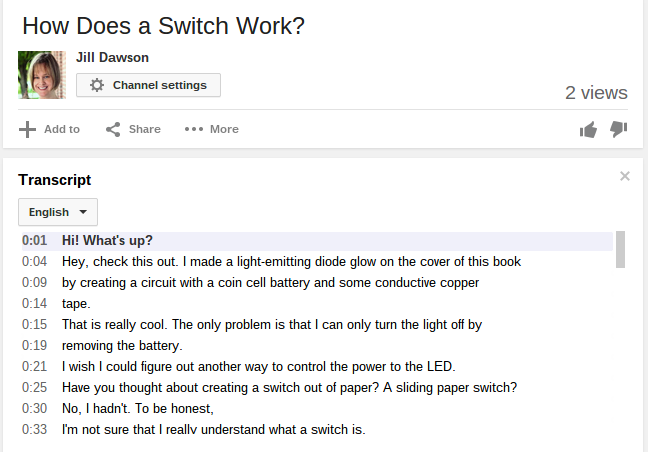
Task: Go to 0:25 sliding paper switch line
Action: point(317,388)
